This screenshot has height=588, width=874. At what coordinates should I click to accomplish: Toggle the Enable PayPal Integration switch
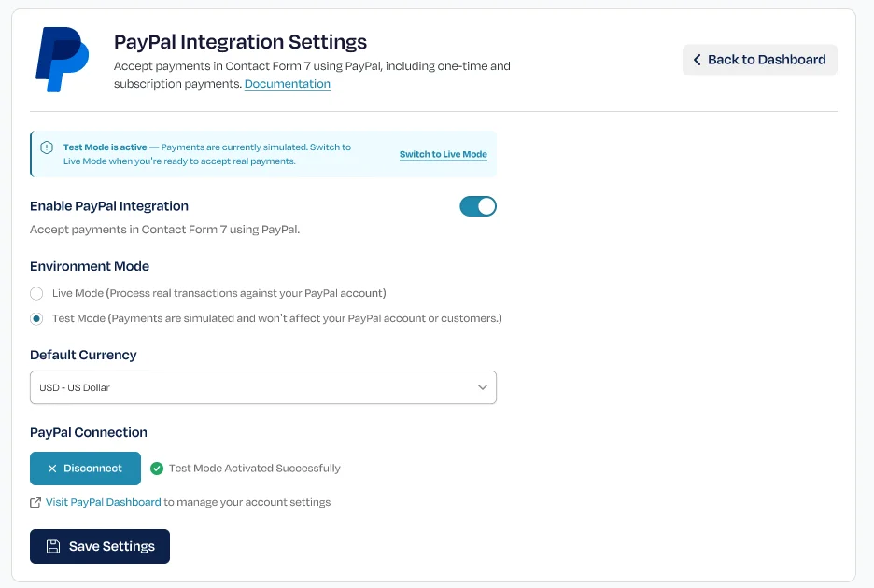tap(478, 206)
